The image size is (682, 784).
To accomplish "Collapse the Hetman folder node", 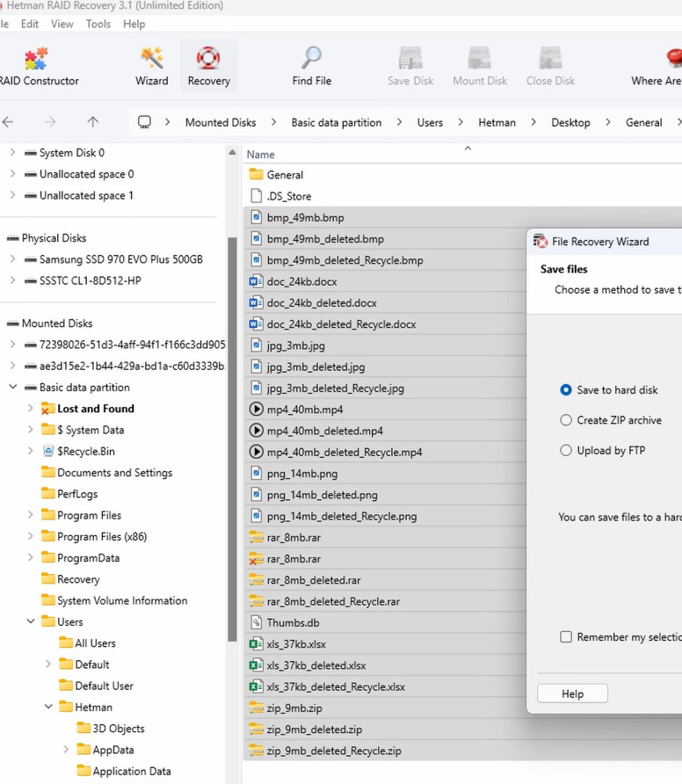I will pos(48,707).
